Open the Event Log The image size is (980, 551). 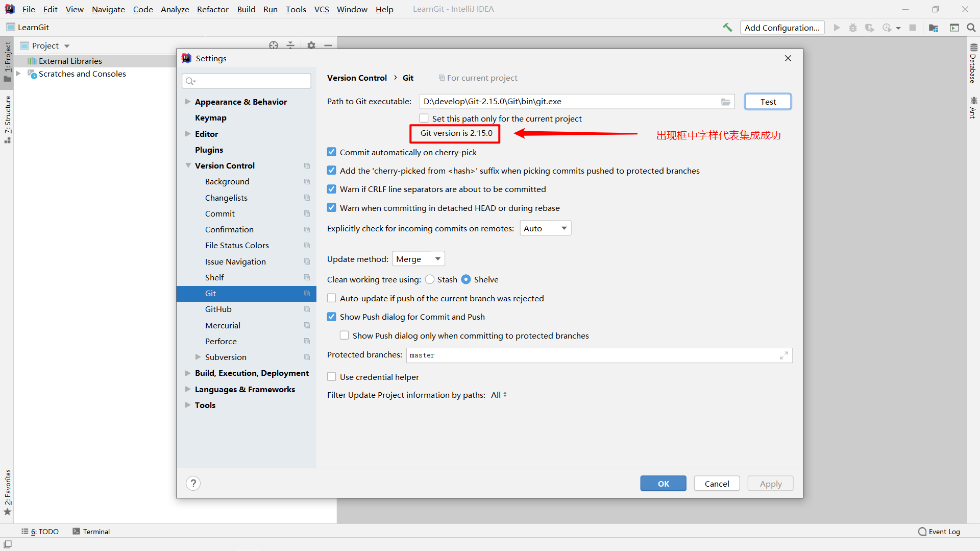point(939,532)
